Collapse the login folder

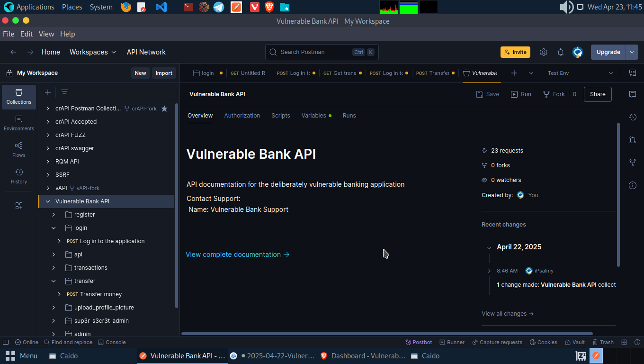click(54, 228)
